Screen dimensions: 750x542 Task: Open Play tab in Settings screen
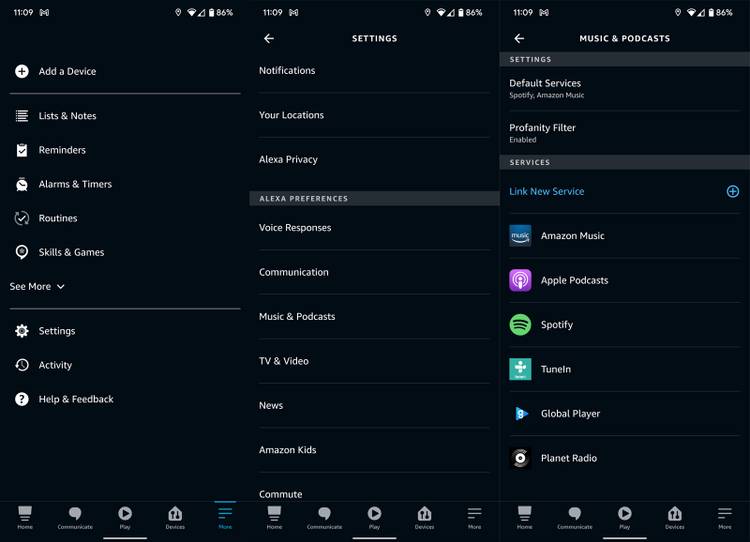[x=375, y=518]
